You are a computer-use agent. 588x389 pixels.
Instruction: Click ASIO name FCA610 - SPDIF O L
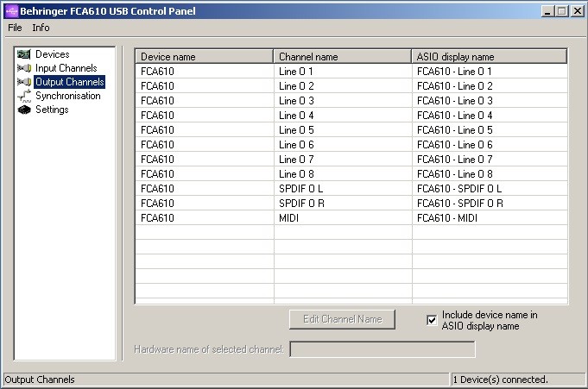coord(490,188)
